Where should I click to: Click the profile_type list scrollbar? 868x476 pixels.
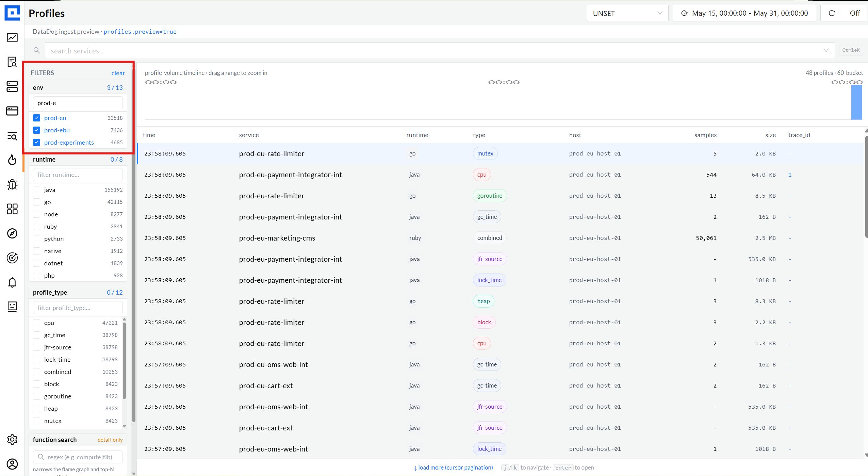(124, 361)
